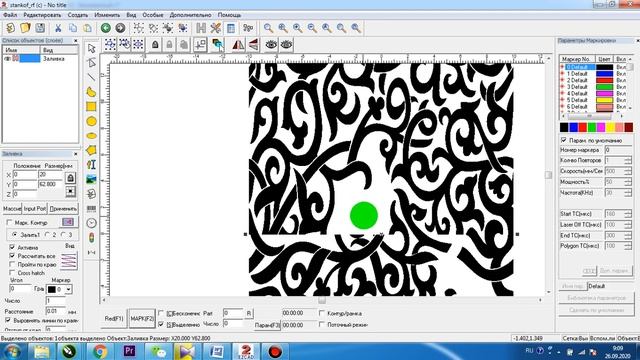This screenshot has height=360, width=640.
Task: Click the New file toolbar icon
Action: pyautogui.click(x=11, y=28)
